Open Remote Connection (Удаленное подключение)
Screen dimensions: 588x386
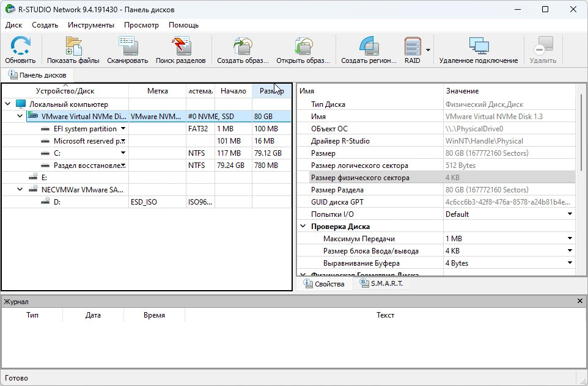[479, 46]
